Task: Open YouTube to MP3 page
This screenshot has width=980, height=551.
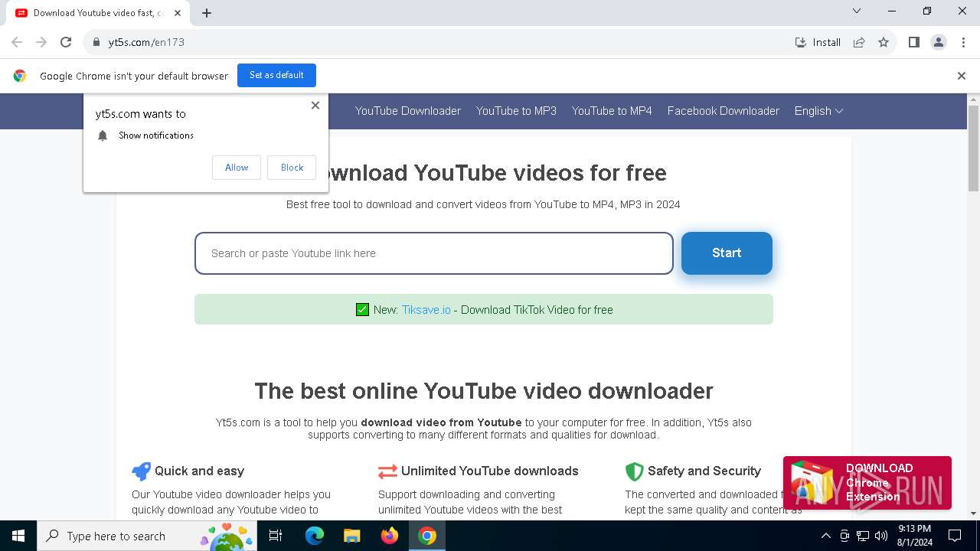Action: click(516, 111)
